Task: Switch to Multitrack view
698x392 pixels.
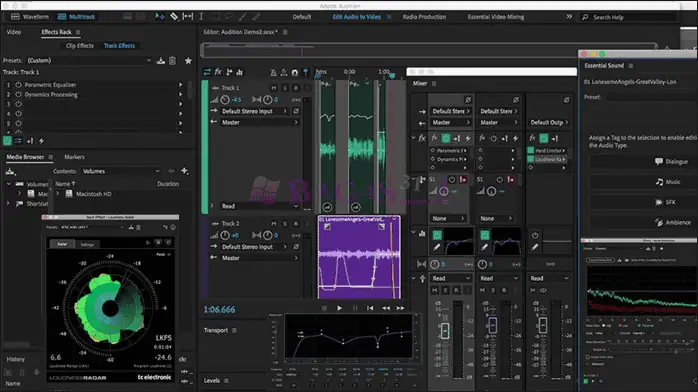Action: tap(77, 17)
